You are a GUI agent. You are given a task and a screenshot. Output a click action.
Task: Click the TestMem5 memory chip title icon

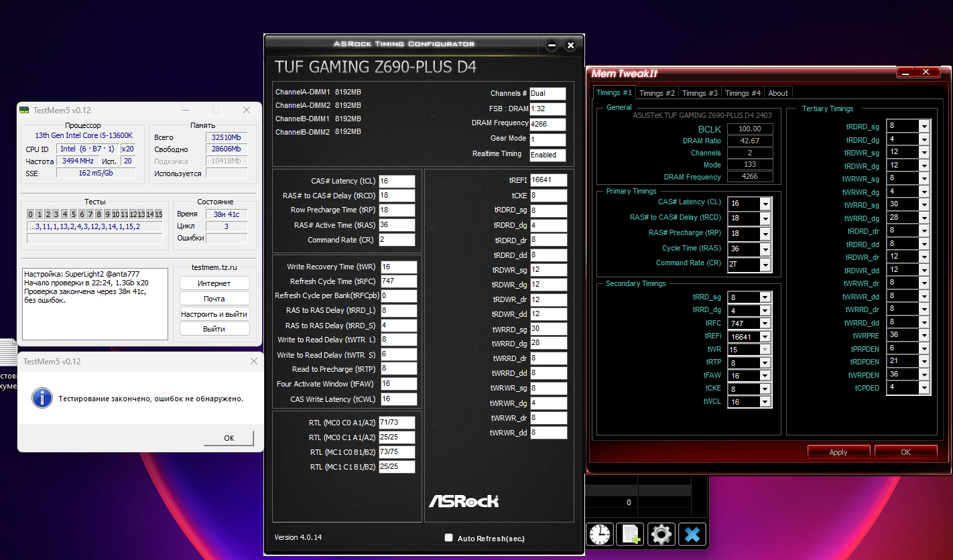point(25,110)
